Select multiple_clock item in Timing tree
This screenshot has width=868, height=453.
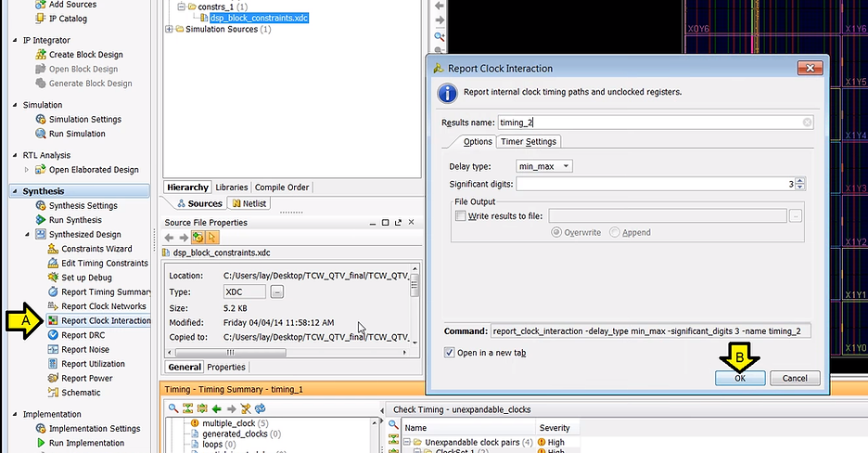coord(236,423)
